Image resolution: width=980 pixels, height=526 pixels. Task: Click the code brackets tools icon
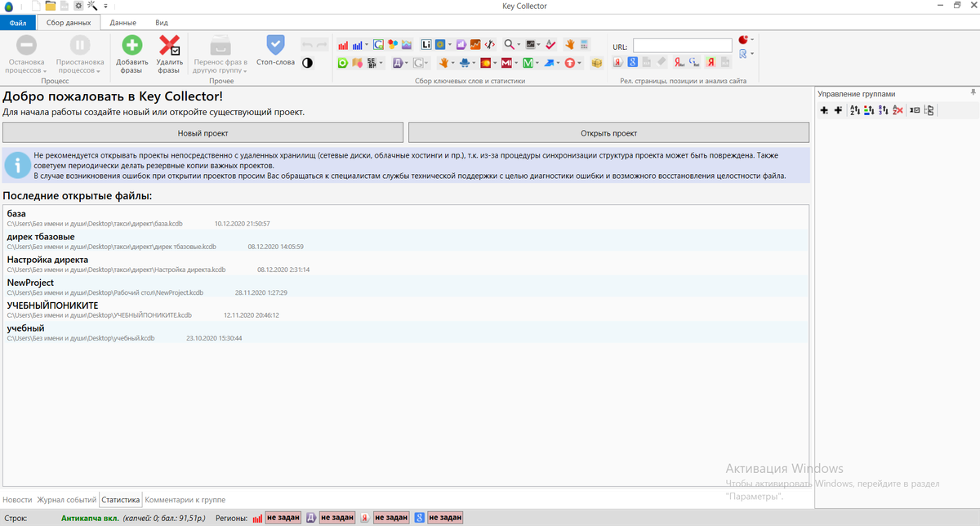(489, 45)
